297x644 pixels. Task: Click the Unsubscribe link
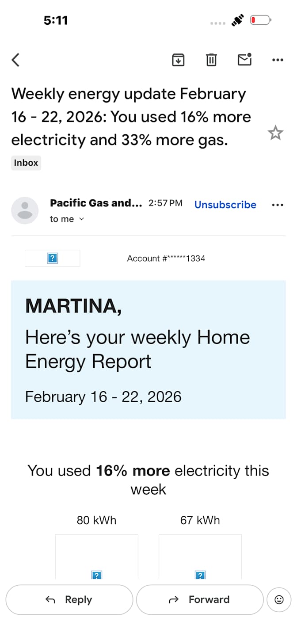coord(225,205)
